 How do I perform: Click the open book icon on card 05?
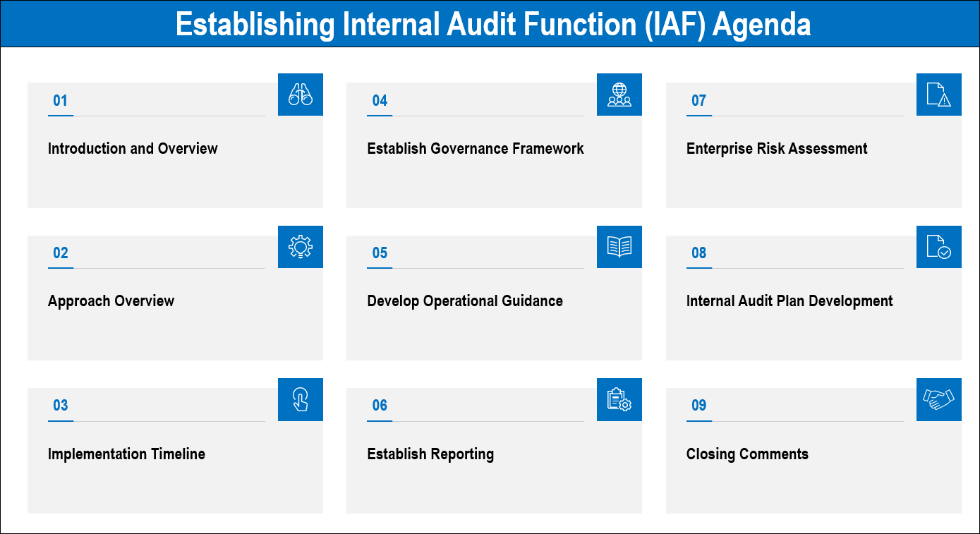point(619,247)
